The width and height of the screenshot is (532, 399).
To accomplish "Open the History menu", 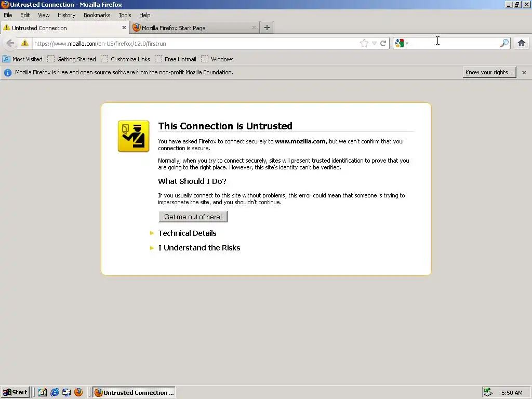I will click(66, 15).
